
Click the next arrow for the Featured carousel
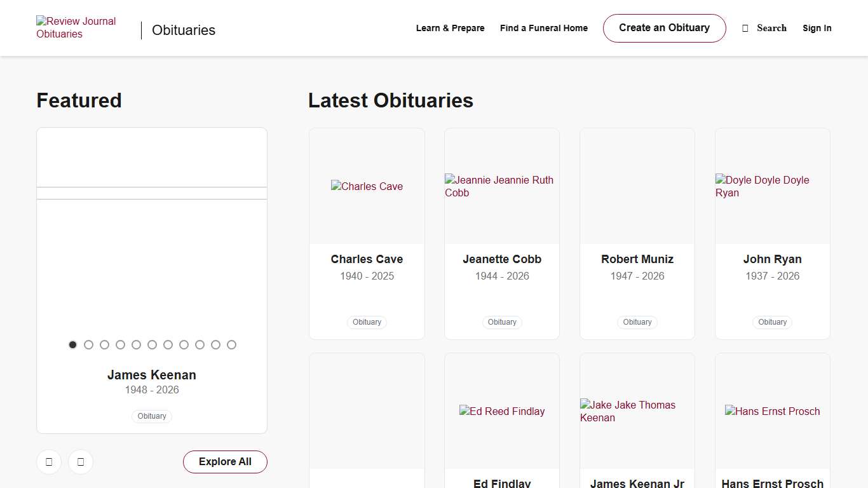[x=81, y=462]
